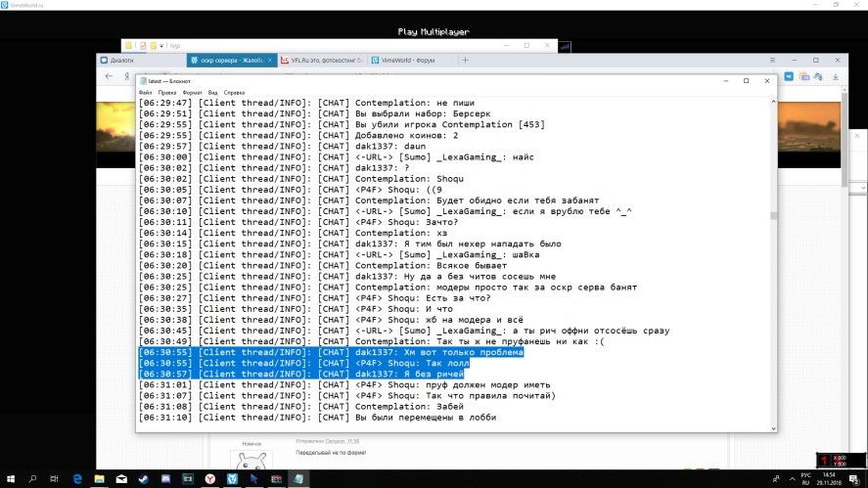Open the Файл menu in Notepad
The image size is (868, 488).
145,92
